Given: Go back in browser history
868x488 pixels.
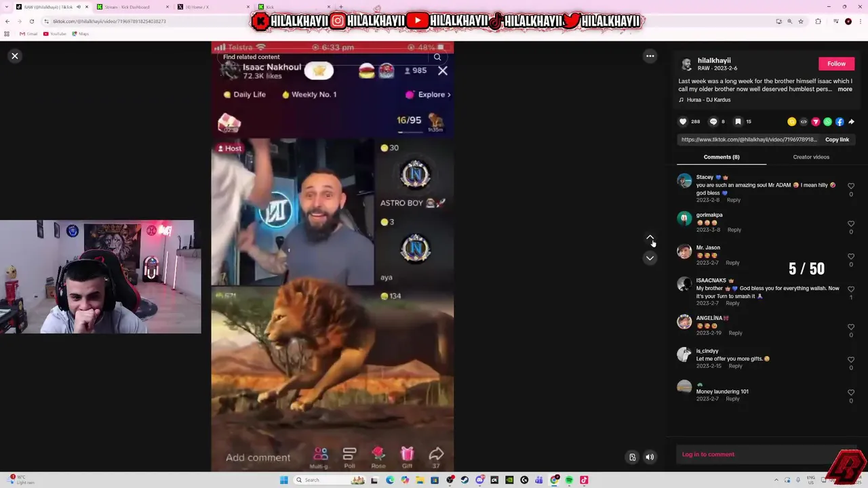Looking at the screenshot, I should pos(7,21).
